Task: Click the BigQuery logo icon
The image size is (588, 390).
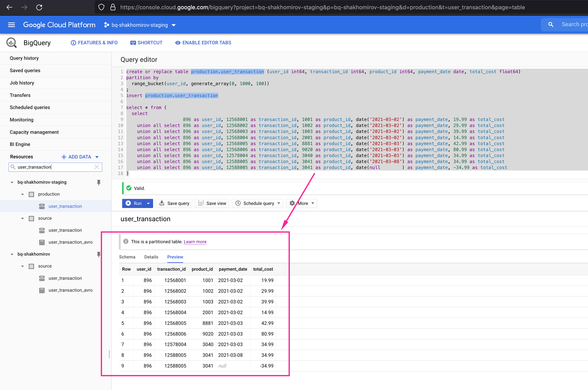Action: pyautogui.click(x=11, y=42)
